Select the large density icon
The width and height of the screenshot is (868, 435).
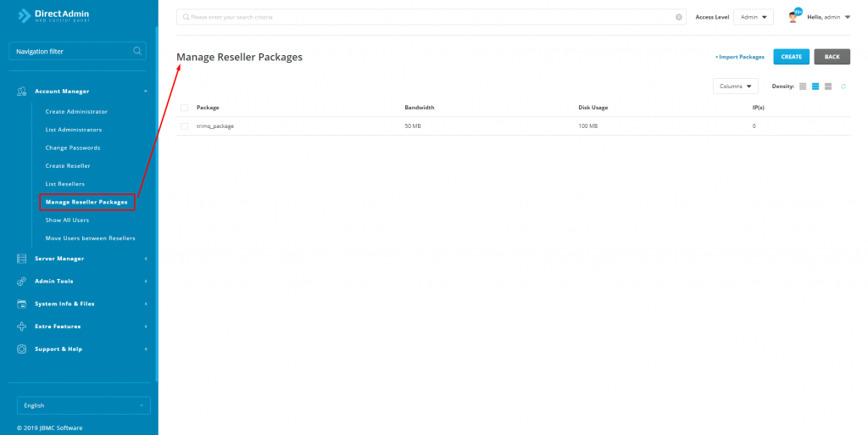(x=828, y=86)
